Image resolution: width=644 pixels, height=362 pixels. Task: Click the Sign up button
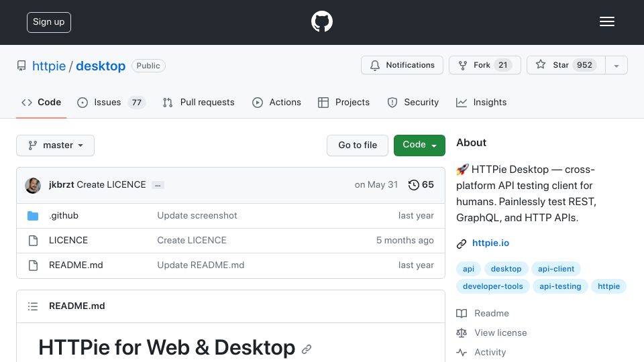pyautogui.click(x=49, y=22)
